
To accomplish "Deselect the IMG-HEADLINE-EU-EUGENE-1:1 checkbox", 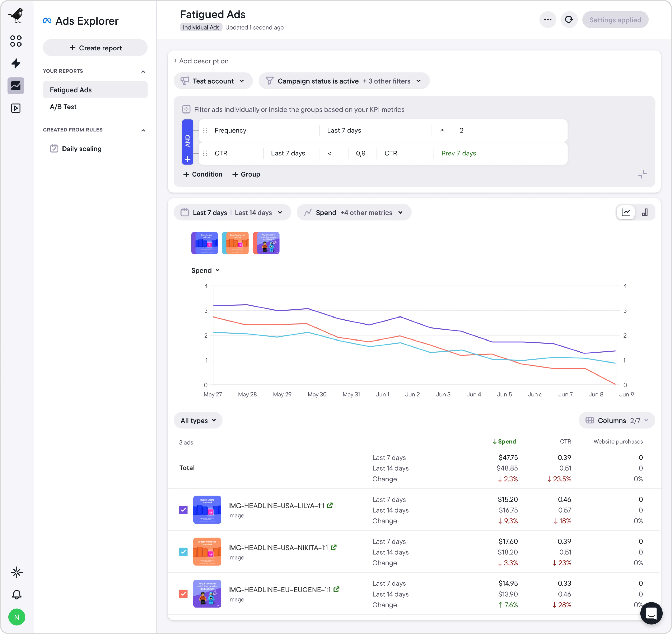I will point(183,593).
